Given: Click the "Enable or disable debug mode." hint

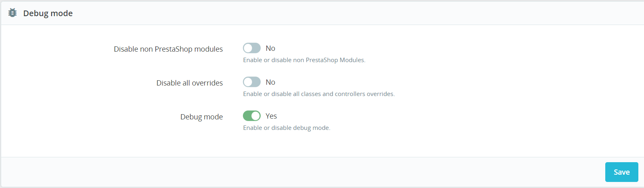Looking at the screenshot, I should 286,128.
